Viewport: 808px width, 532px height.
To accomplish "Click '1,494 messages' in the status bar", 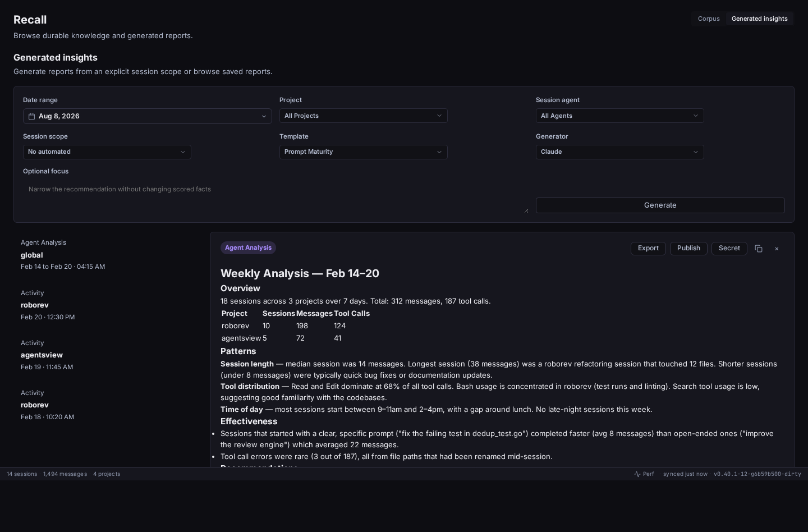I will (65, 474).
